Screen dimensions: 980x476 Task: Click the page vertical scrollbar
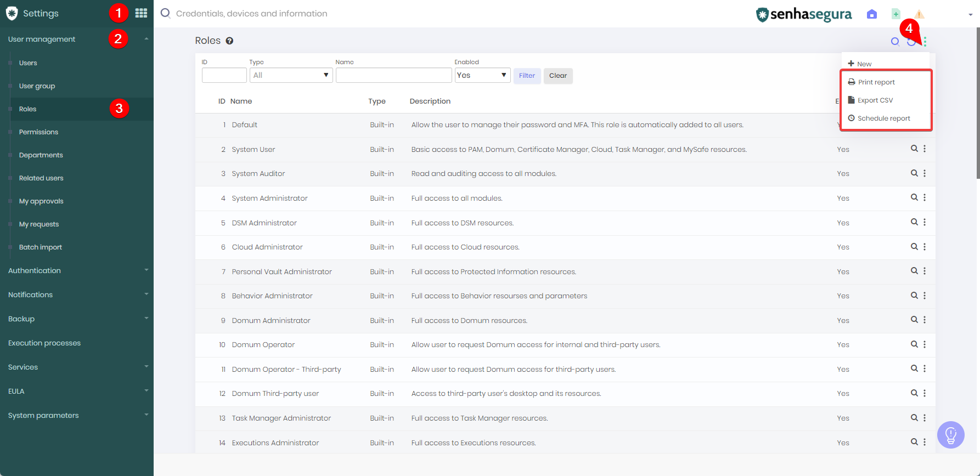click(977, 103)
